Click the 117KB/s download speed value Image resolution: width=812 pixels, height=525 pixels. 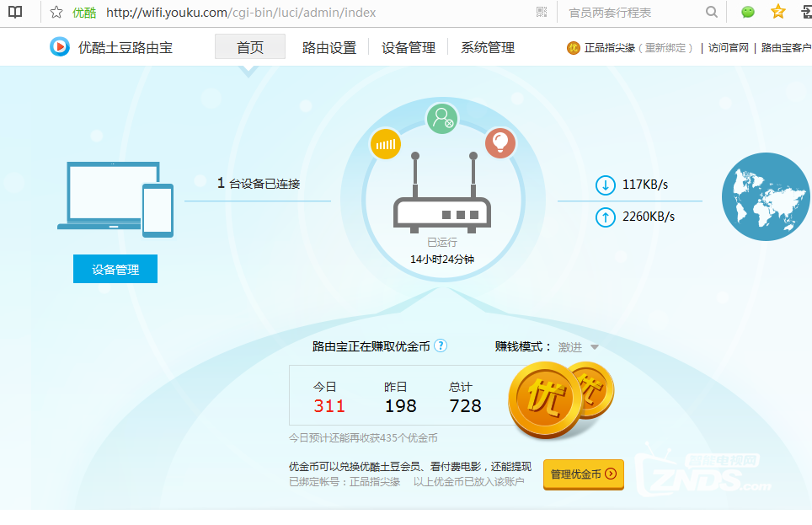pyautogui.click(x=645, y=185)
